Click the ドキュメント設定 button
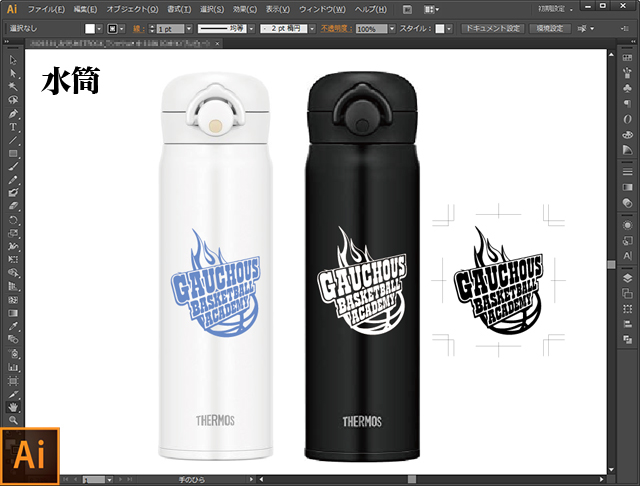 [493, 28]
